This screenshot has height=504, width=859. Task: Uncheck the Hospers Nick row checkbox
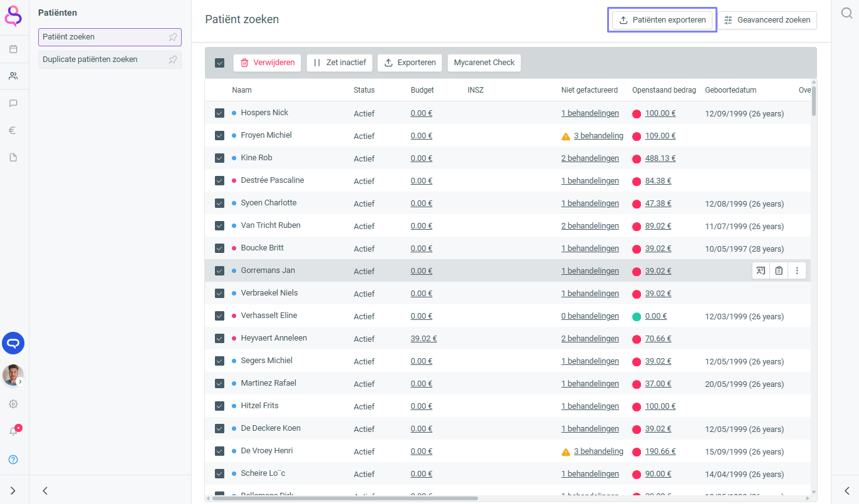tap(219, 113)
